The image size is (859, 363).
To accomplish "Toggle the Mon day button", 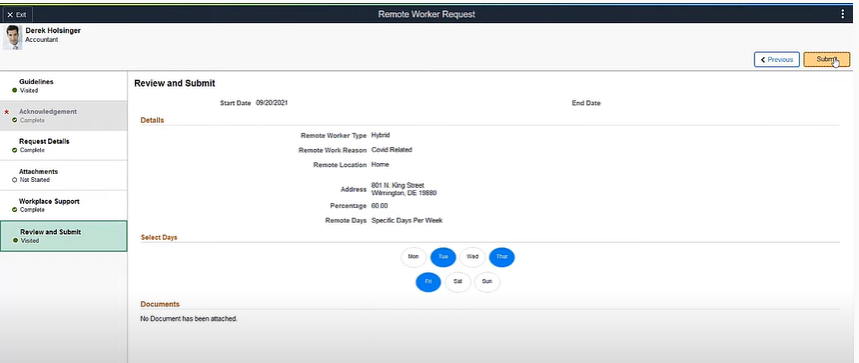I will click(414, 257).
